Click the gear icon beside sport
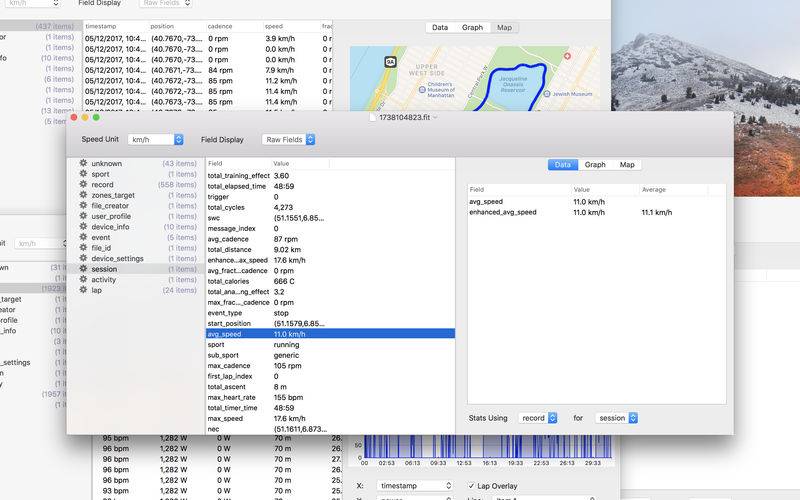The height and width of the screenshot is (500, 800). point(83,173)
